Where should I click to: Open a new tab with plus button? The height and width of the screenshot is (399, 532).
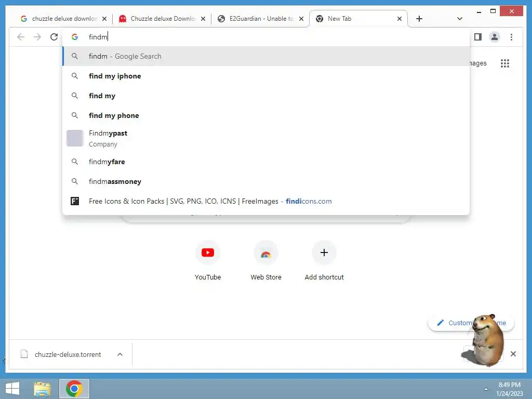(x=419, y=19)
